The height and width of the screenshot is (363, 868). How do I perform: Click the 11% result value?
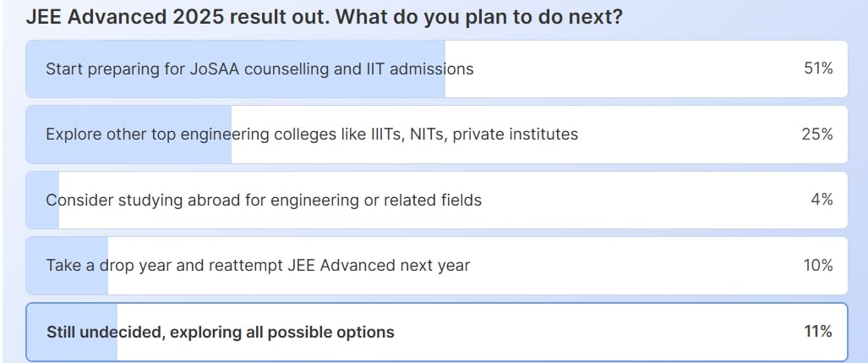coord(818,332)
